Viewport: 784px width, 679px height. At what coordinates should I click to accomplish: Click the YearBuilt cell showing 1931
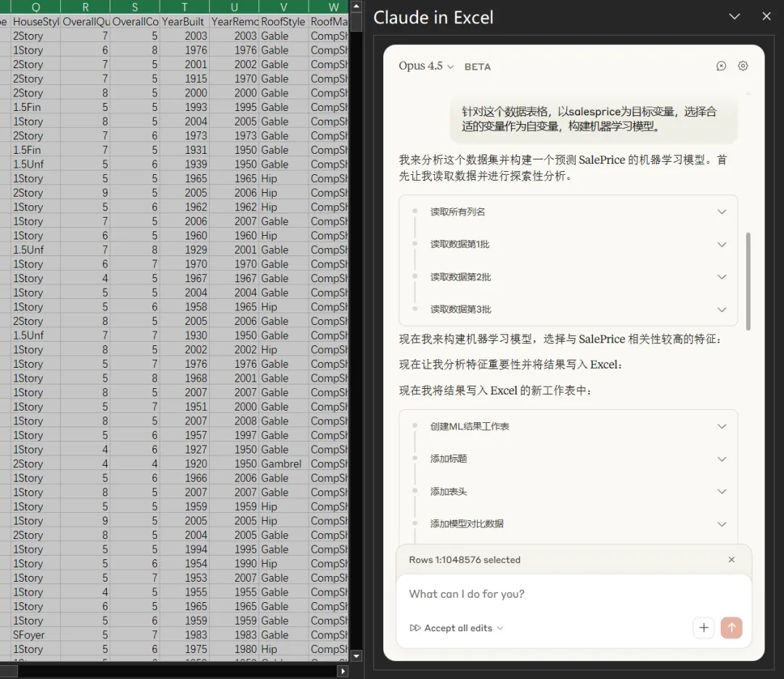(184, 150)
